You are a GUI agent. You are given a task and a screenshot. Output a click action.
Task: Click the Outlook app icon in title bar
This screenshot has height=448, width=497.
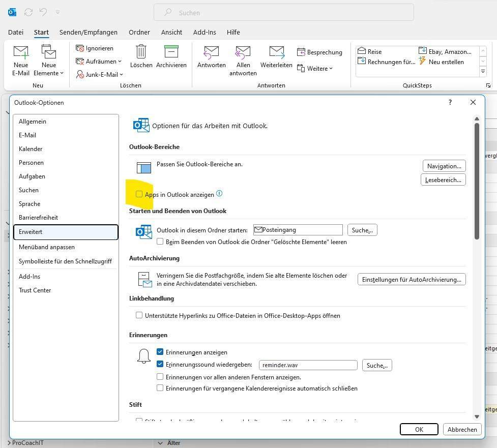12,12
